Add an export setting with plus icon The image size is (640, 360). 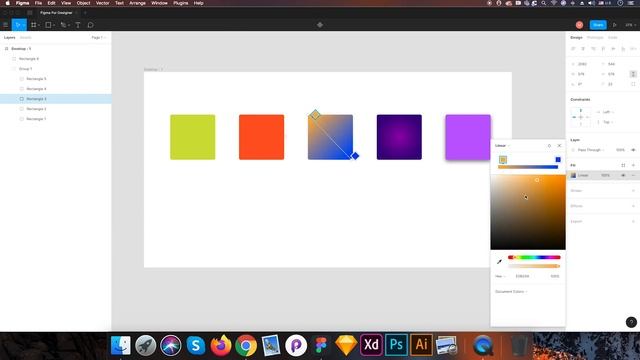pos(633,221)
